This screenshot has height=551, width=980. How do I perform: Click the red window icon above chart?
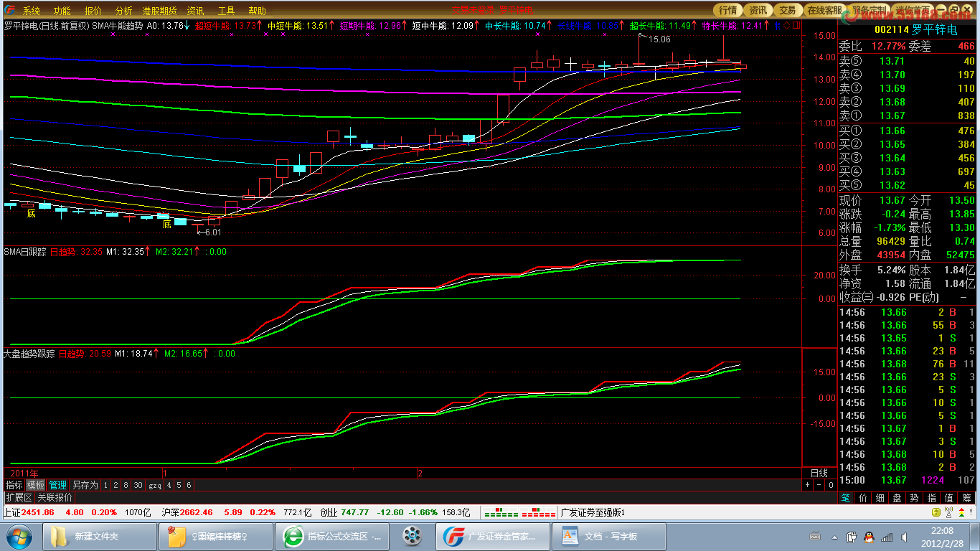795,26
